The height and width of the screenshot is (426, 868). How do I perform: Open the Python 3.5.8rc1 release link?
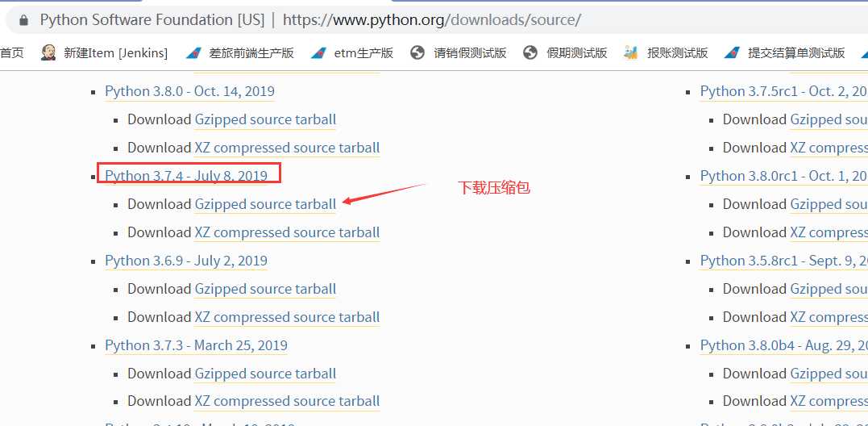[x=784, y=261]
